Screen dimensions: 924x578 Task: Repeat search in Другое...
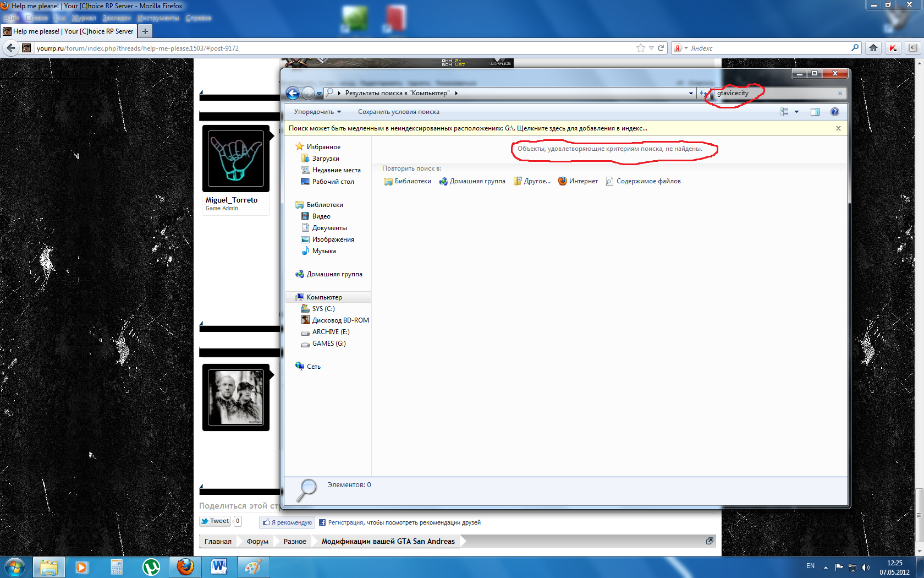532,181
